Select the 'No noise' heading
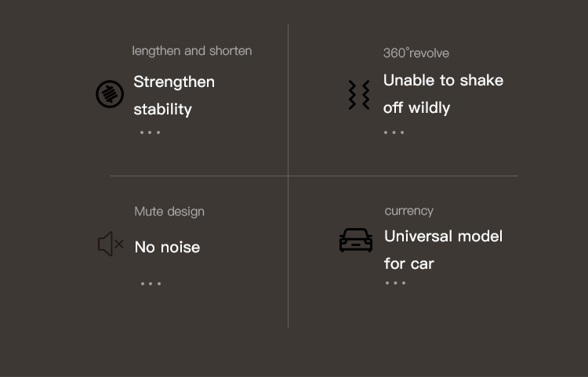The width and height of the screenshot is (588, 377). [167, 247]
